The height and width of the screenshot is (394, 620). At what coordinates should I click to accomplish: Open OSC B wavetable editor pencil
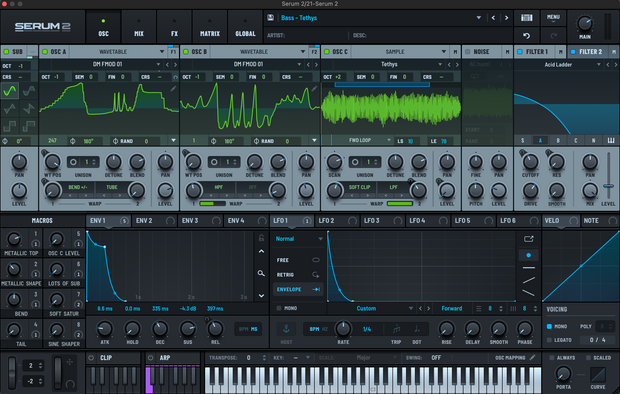click(x=314, y=89)
